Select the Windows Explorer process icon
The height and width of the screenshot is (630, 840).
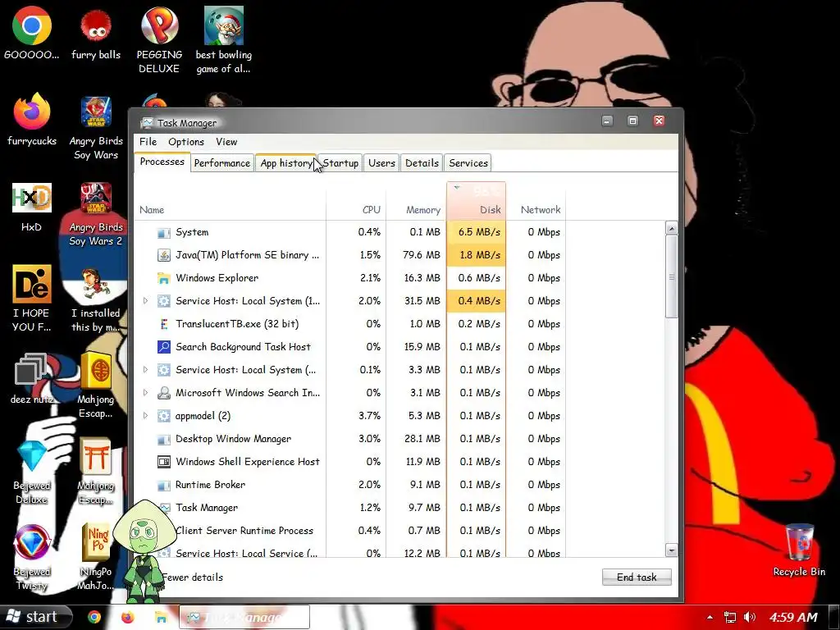163,278
